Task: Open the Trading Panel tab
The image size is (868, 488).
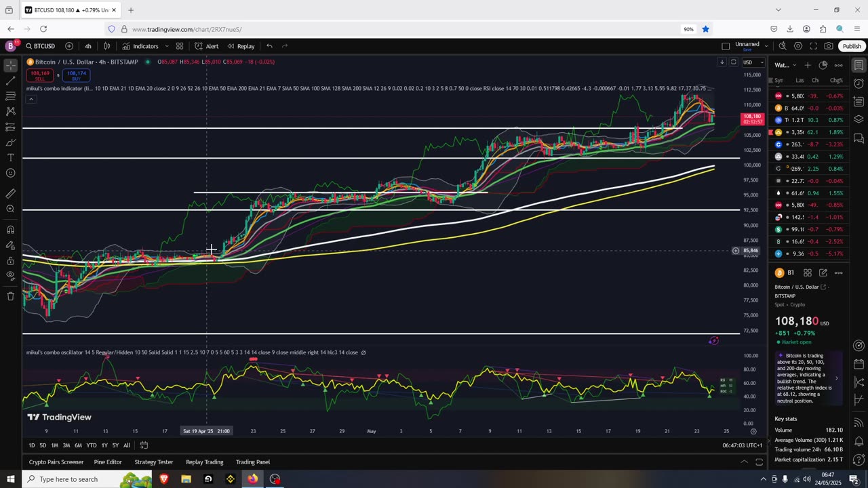Action: tap(253, 462)
